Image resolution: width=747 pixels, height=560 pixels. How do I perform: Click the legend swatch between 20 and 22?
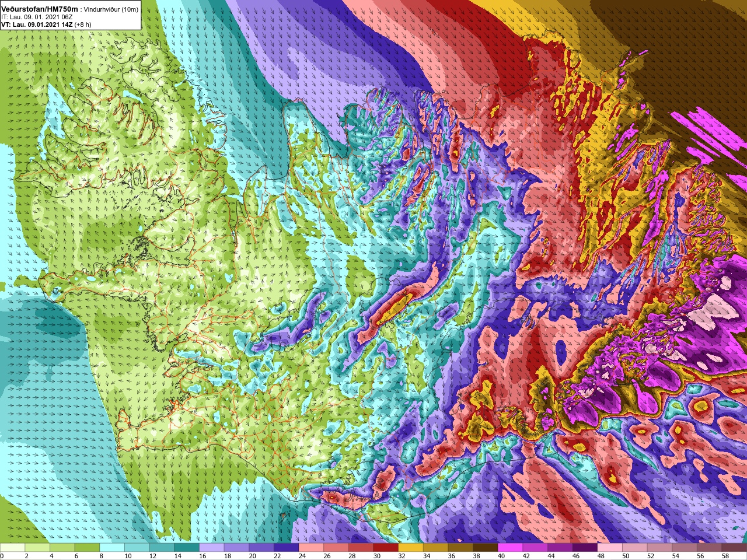click(261, 548)
